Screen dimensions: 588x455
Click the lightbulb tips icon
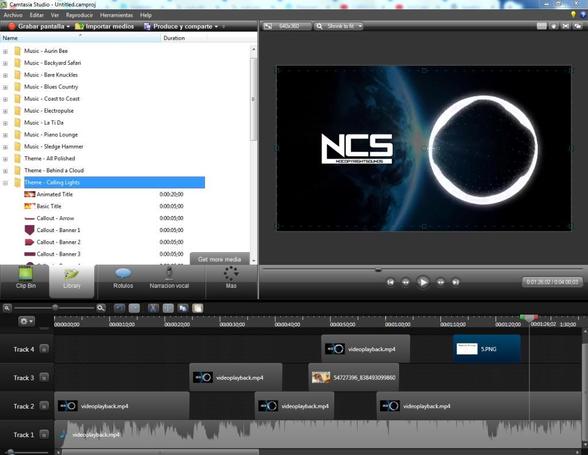tap(573, 14)
